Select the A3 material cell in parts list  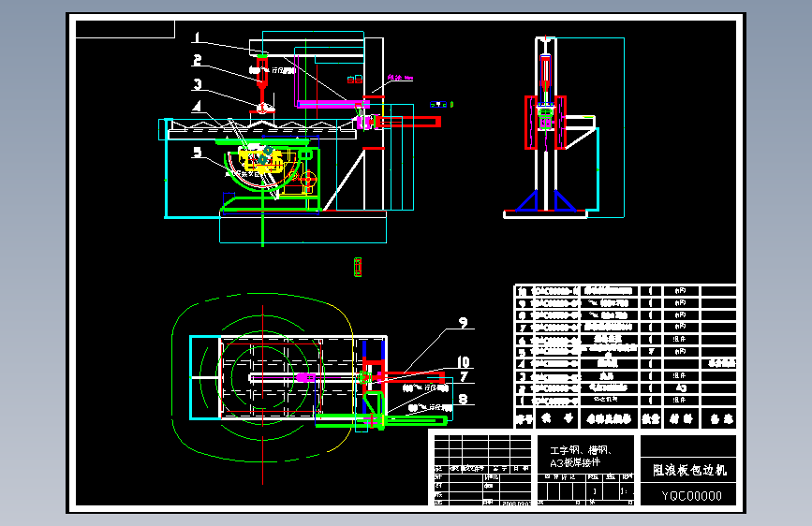coord(681,387)
